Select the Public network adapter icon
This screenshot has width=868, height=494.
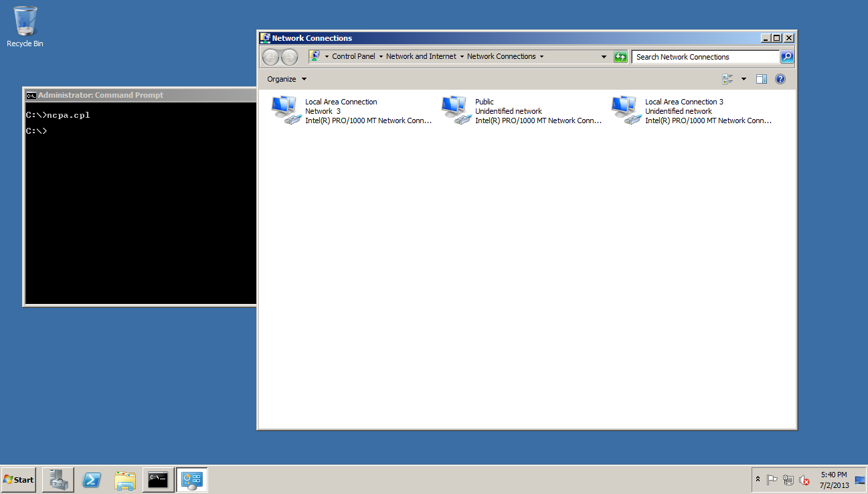[x=454, y=110]
